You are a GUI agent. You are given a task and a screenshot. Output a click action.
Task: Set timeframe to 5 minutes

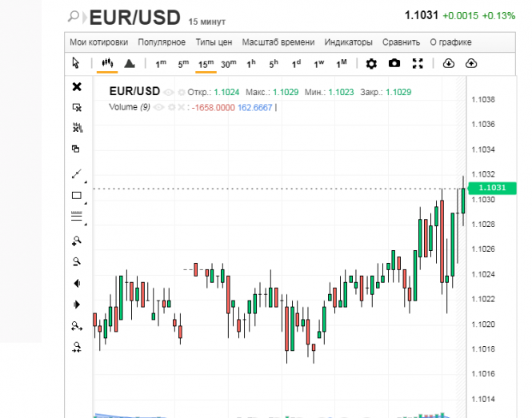183,64
